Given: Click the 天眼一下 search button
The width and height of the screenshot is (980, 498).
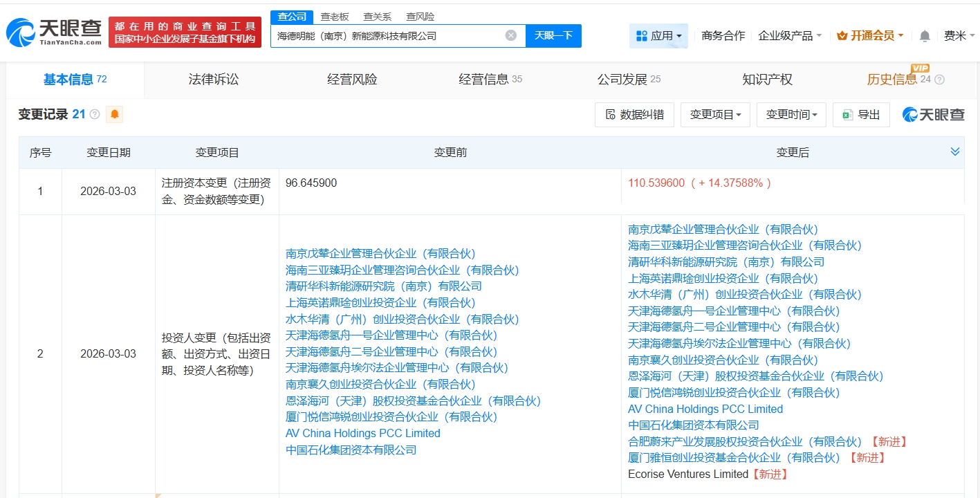Looking at the screenshot, I should (553, 35).
